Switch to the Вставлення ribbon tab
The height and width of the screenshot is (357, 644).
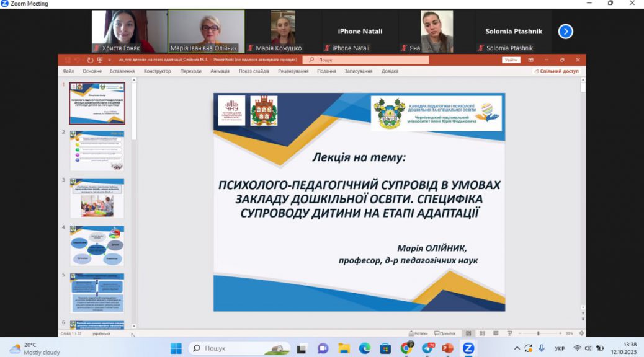122,71
